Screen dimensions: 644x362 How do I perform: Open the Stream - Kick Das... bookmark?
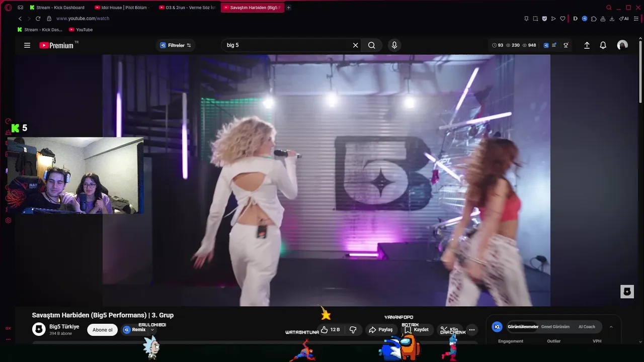[x=40, y=30]
